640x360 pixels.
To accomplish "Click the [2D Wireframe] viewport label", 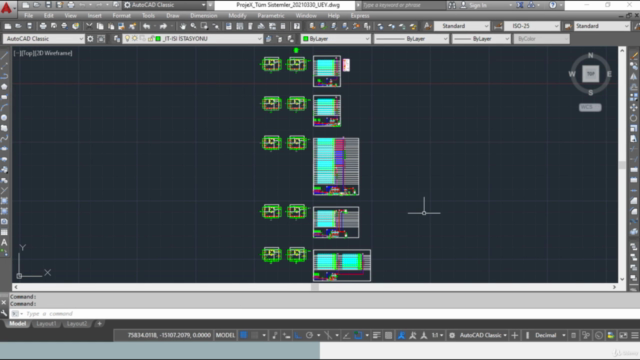I will (53, 53).
